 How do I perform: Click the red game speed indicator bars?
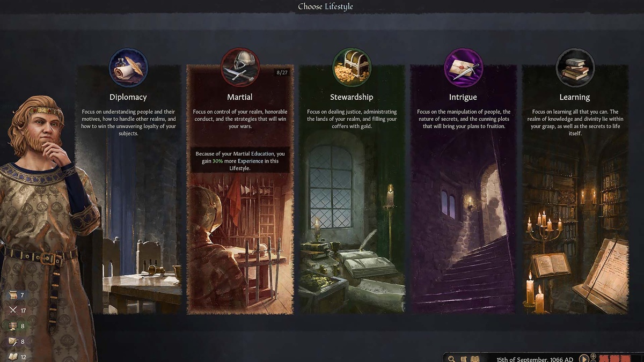616,358
